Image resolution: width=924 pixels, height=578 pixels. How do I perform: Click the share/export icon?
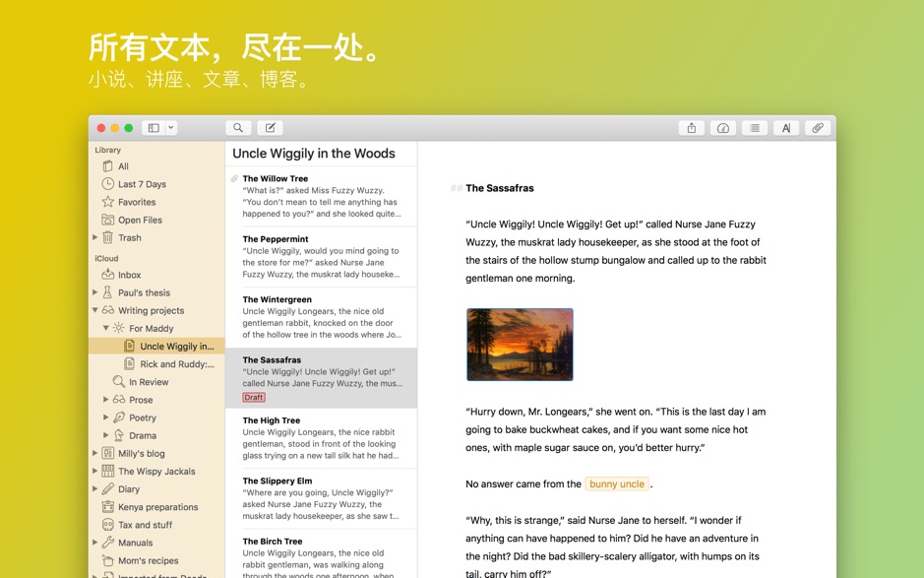pos(692,128)
